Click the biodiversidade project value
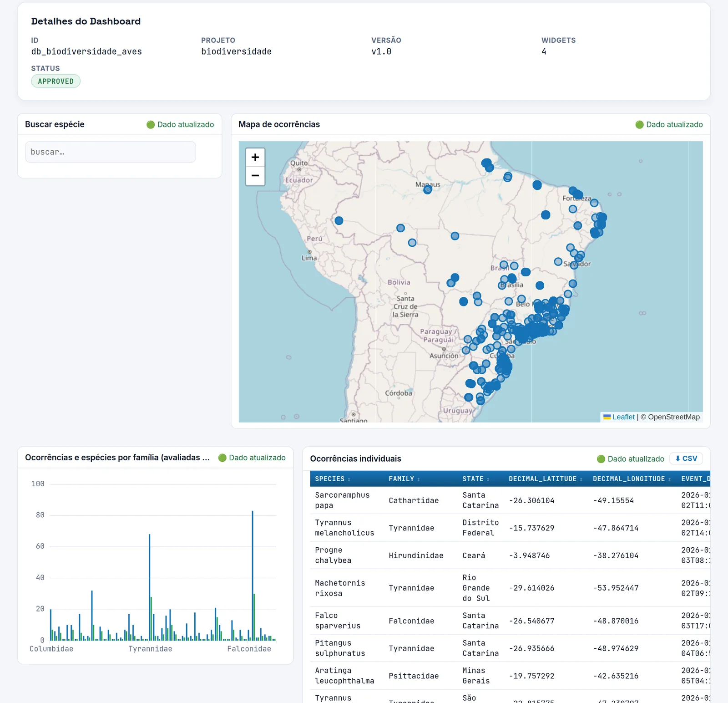 236,51
